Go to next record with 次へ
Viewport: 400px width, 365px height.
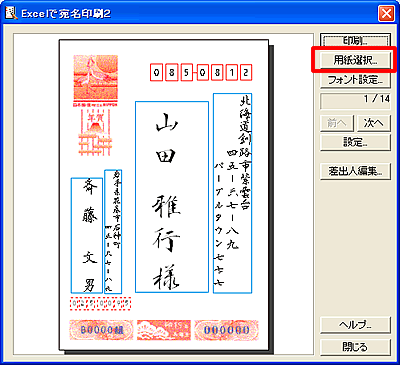point(374,123)
